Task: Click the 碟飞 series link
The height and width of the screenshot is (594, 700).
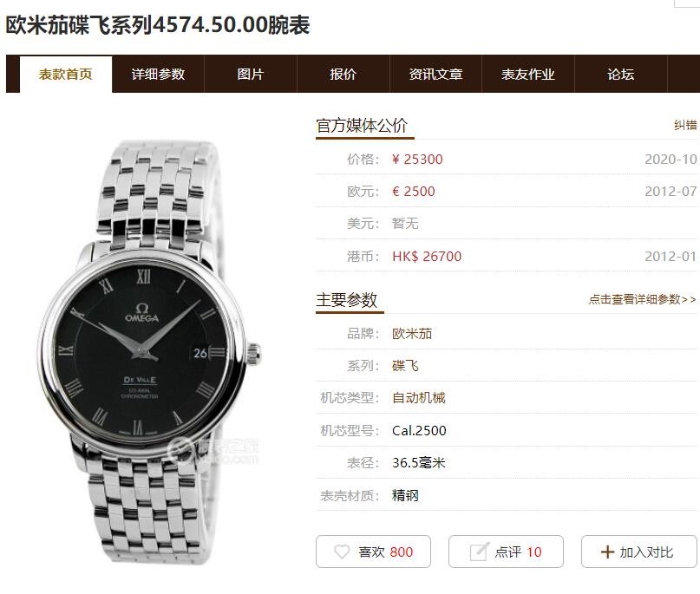Action: pyautogui.click(x=405, y=365)
